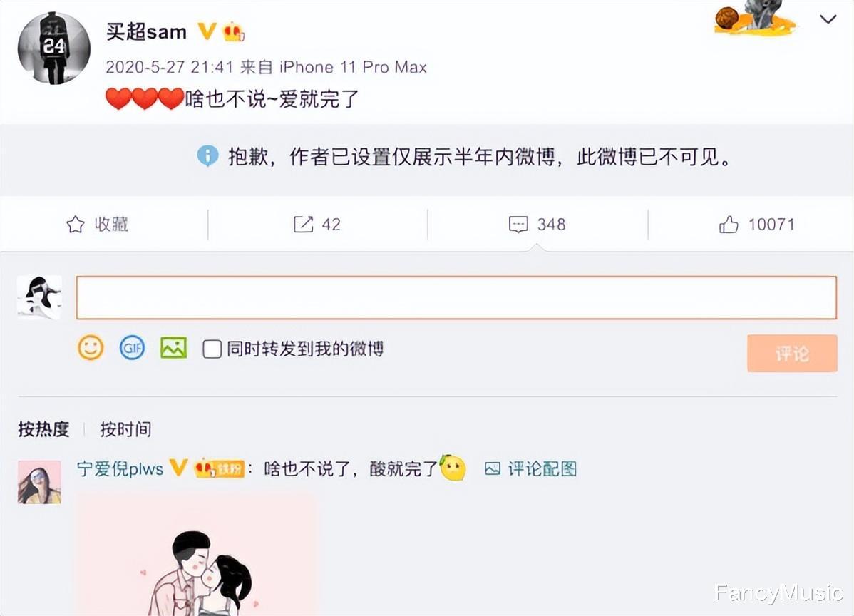This screenshot has height=616, width=854.
Task: Open the emoji smiley picker
Action: [91, 347]
